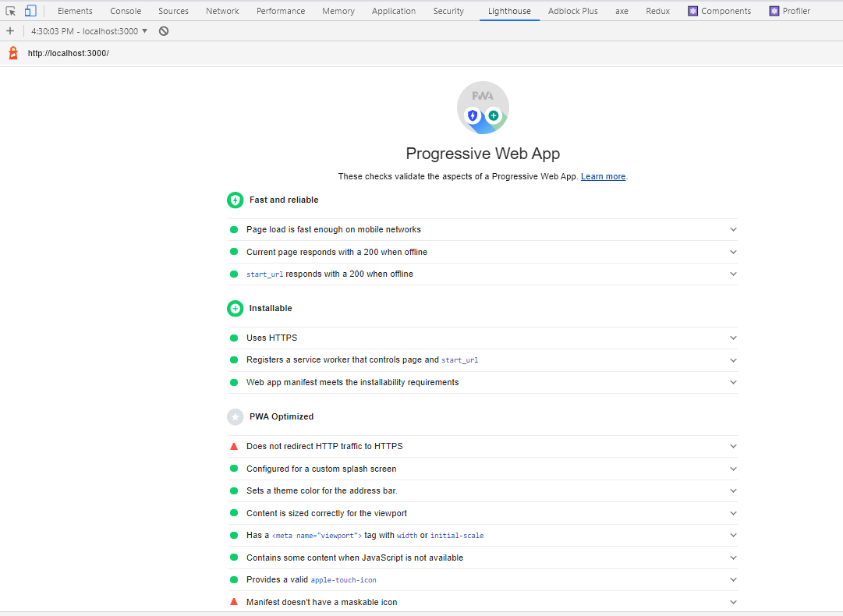843x616 pixels.
Task: Toggle the device toolbar icon
Action: pyautogui.click(x=30, y=11)
